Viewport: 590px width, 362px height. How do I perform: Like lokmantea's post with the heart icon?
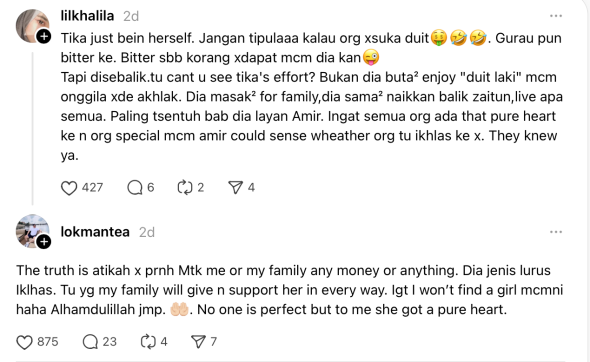pyautogui.click(x=24, y=342)
